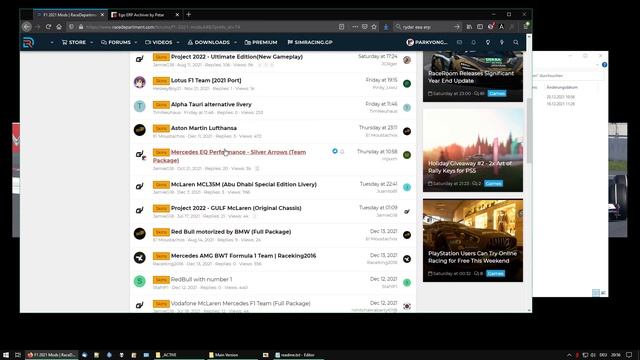This screenshot has width=640, height=360.
Task: Click the lightbulb icon in navbar
Action: pos(488,42)
